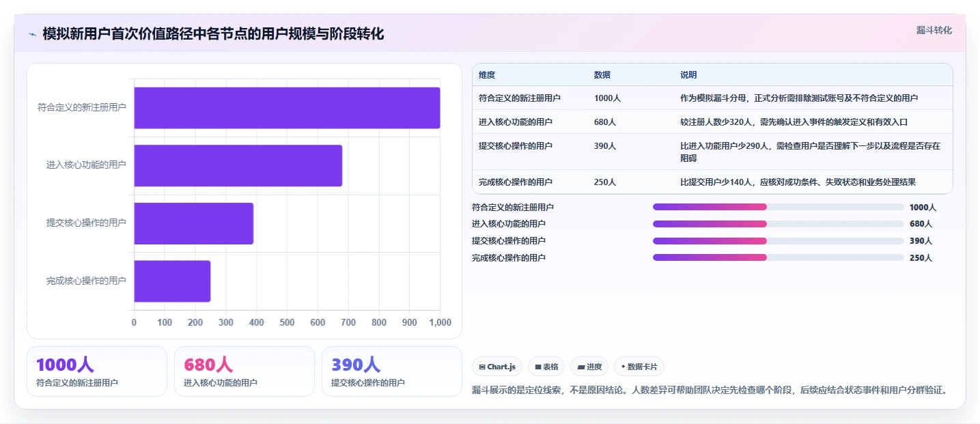Click the 进度 tag
This screenshot has height=424, width=980.
[x=589, y=367]
